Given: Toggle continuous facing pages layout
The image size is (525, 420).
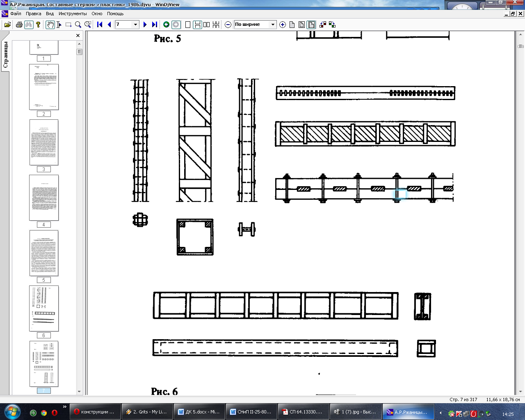Looking at the screenshot, I should [x=216, y=25].
